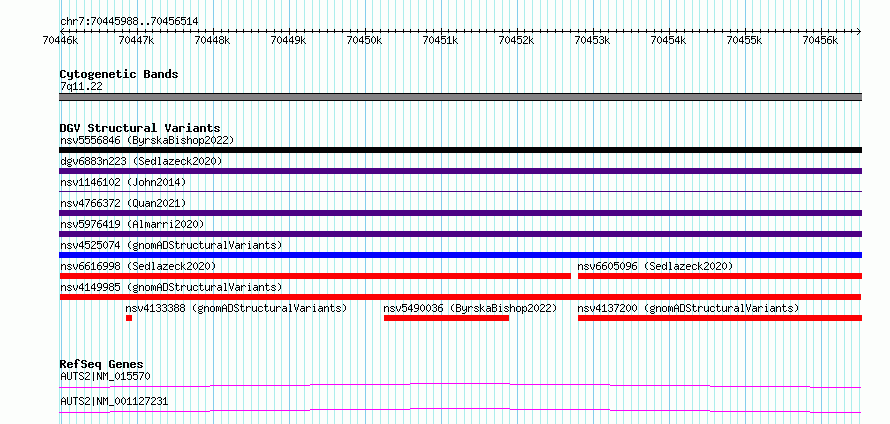Click the 70454k ruler tick label

[x=669, y=40]
